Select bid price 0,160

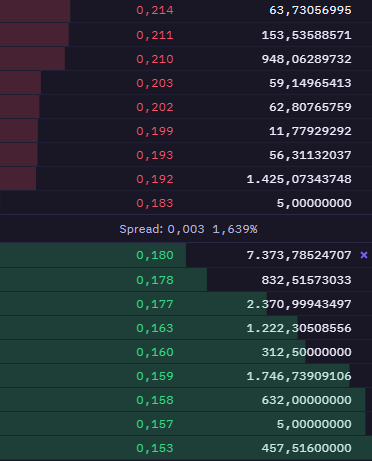(x=155, y=352)
